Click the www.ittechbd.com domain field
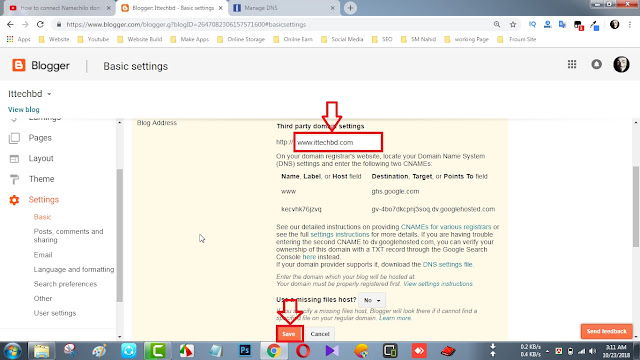Viewport: 640px width, 360px height. coord(338,142)
